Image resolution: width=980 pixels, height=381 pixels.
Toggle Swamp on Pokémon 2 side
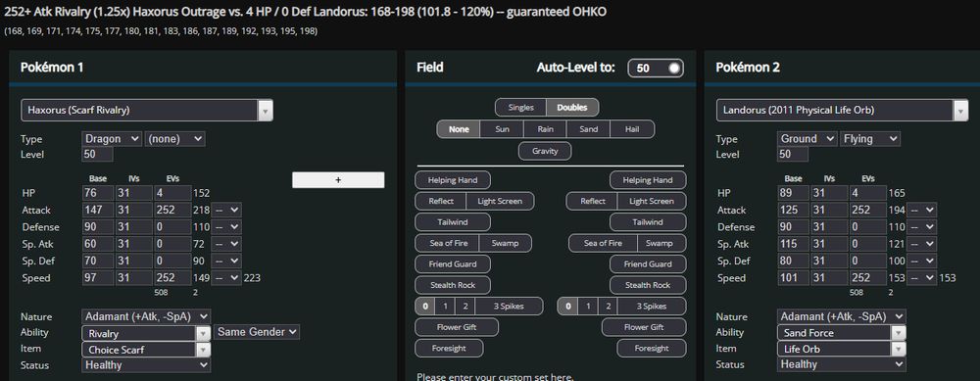(x=661, y=243)
